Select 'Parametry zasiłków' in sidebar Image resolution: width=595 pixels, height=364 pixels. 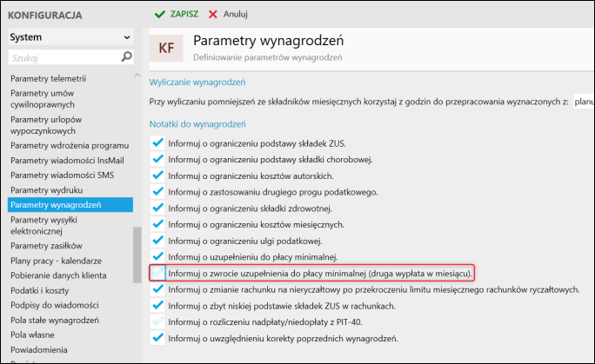coord(46,246)
